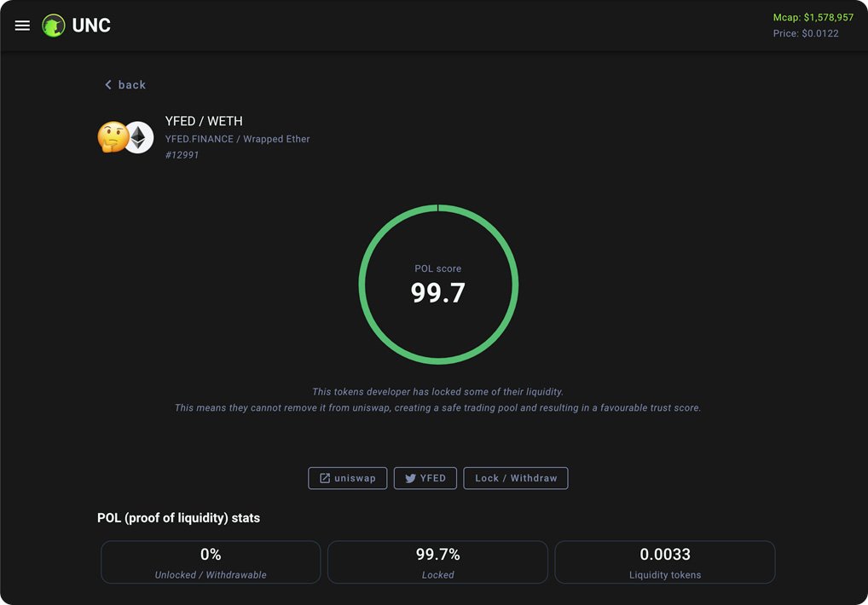Click the YFED / WETH pair title

(204, 121)
